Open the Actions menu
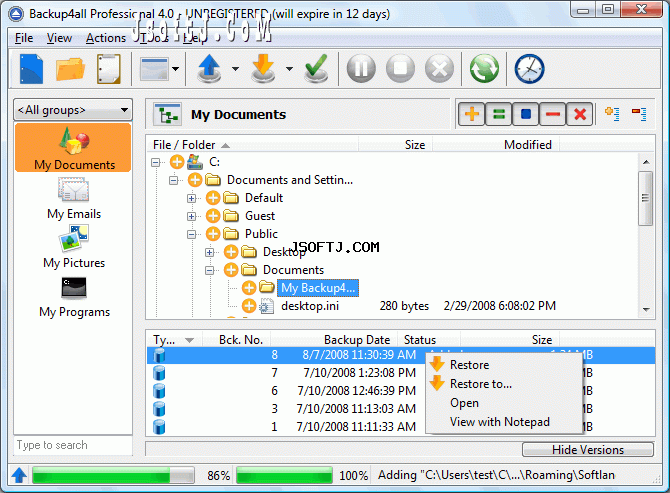Viewport: 670px width, 493px height. click(106, 38)
